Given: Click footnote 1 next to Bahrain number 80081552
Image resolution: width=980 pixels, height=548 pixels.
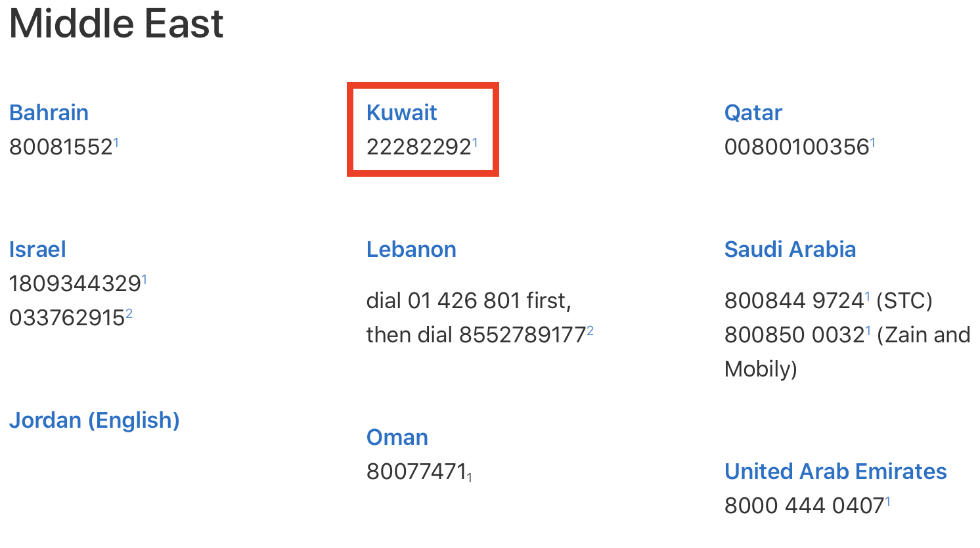Looking at the screenshot, I should [116, 142].
